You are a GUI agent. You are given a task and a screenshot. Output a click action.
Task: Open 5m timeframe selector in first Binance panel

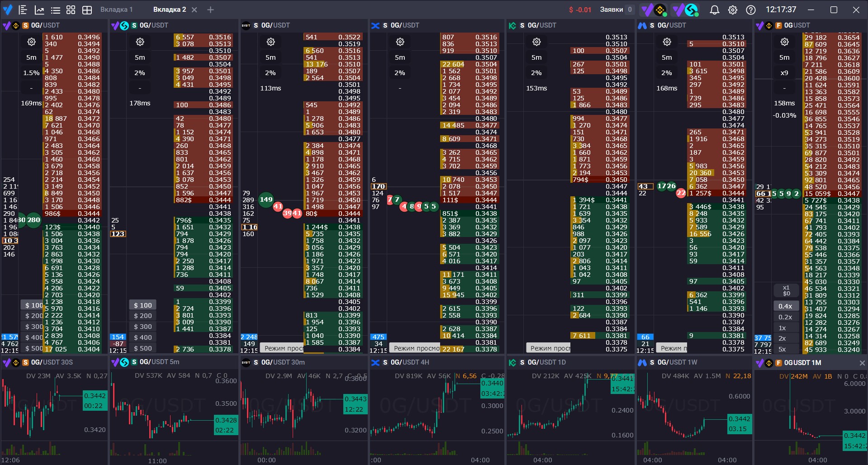(31, 57)
